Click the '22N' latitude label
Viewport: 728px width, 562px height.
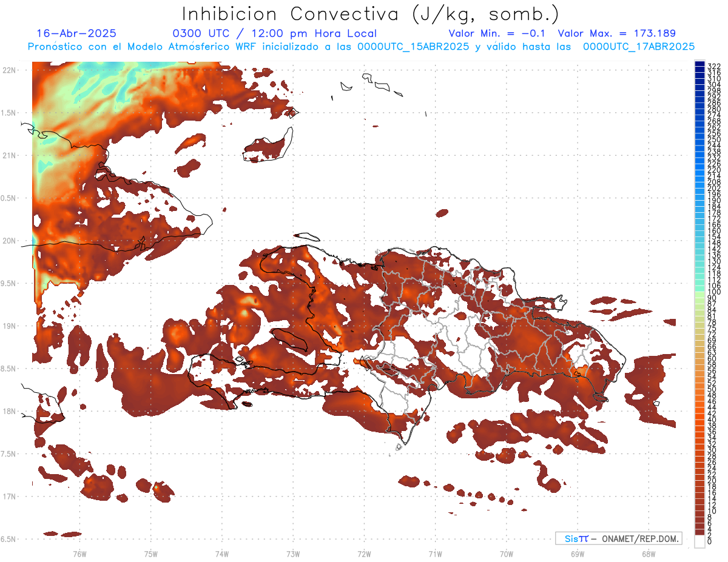tap(10, 70)
